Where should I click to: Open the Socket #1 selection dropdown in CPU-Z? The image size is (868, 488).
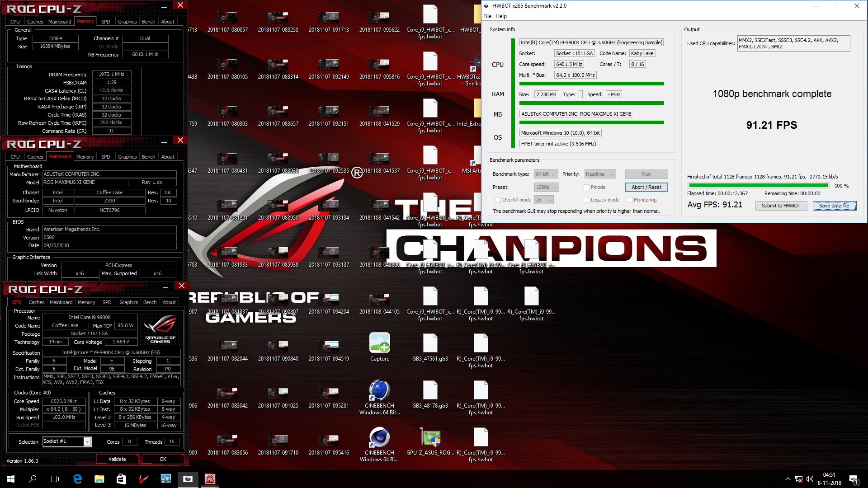[x=67, y=441]
